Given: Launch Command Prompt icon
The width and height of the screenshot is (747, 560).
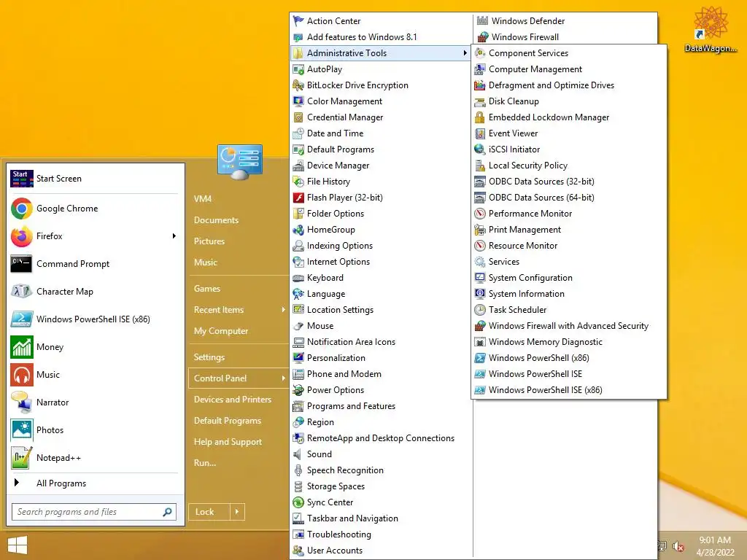Looking at the screenshot, I should pos(21,264).
